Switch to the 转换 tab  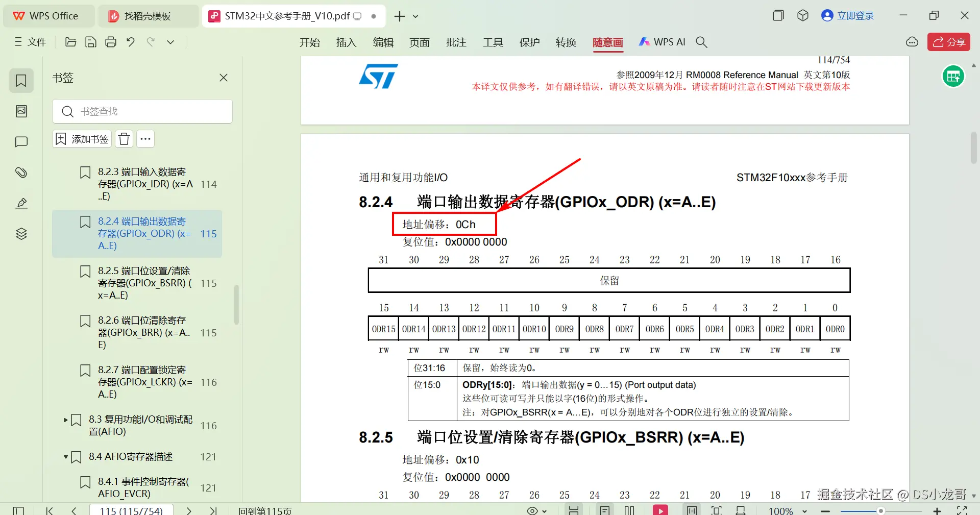point(566,42)
